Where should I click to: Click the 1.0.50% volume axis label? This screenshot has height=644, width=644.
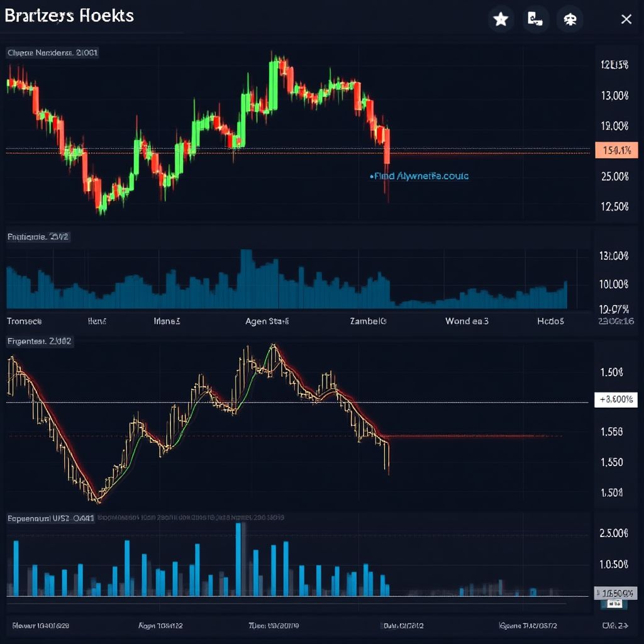pyautogui.click(x=614, y=564)
